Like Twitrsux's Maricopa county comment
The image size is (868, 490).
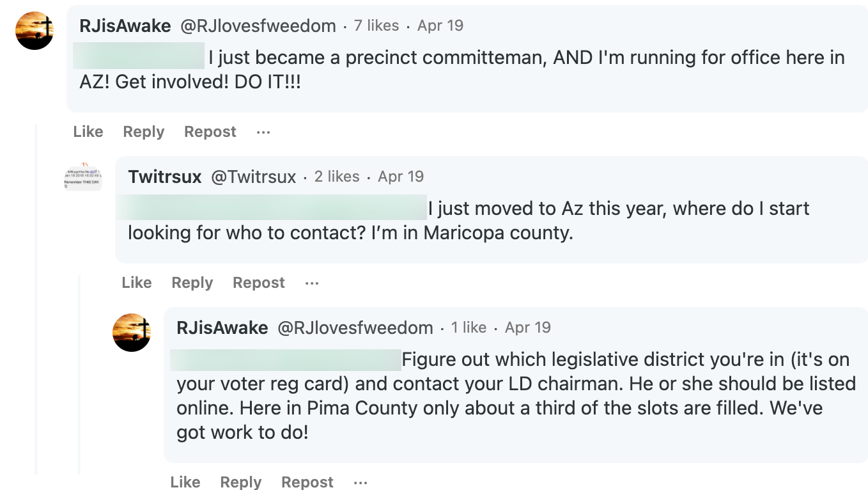click(x=137, y=283)
